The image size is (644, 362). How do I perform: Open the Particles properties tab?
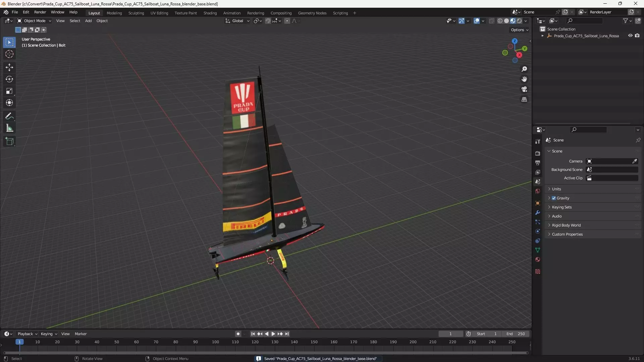(x=538, y=222)
